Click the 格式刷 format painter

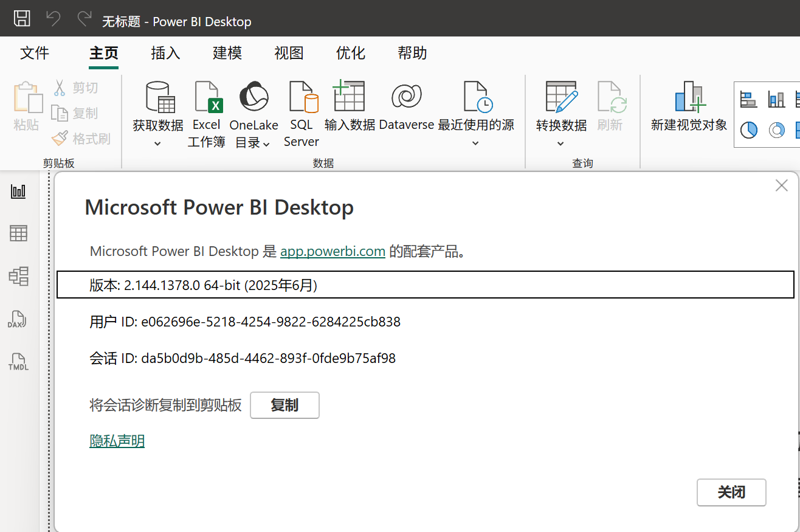tap(81, 139)
